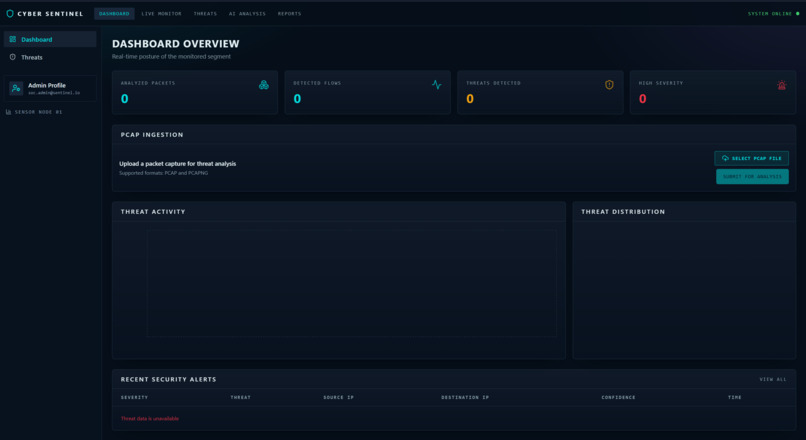
Task: Open the Reports tab
Action: (x=289, y=14)
